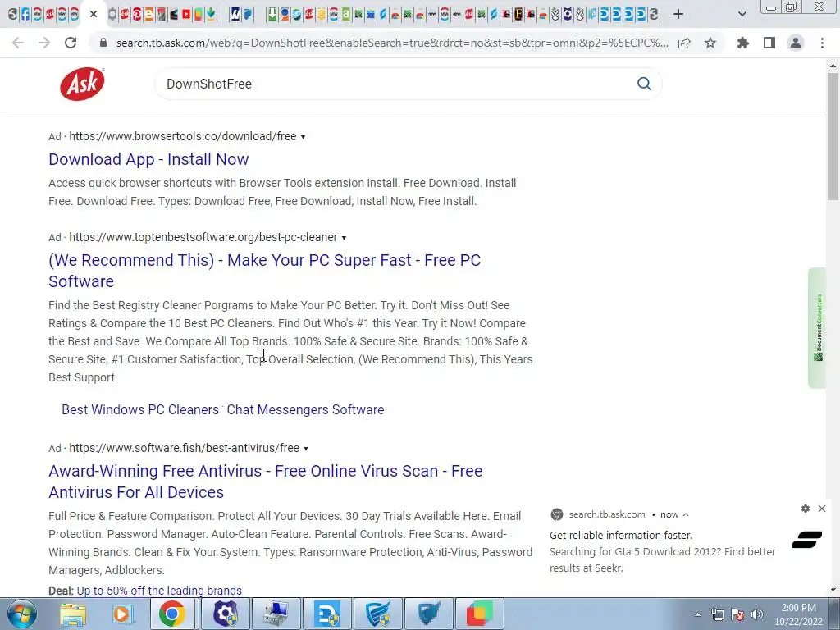Click the Chrome taskbar icon
This screenshot has width=840, height=630.
[x=172, y=614]
